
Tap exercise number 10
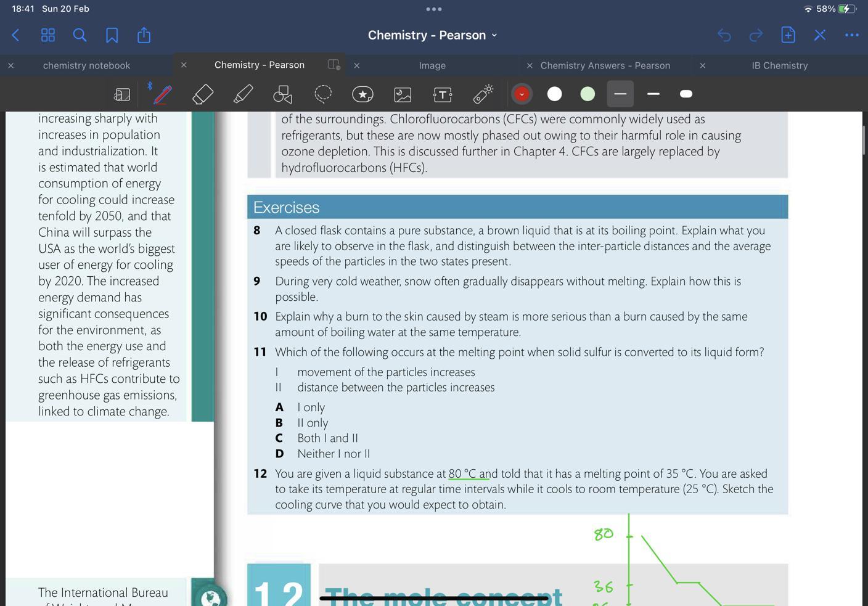260,316
